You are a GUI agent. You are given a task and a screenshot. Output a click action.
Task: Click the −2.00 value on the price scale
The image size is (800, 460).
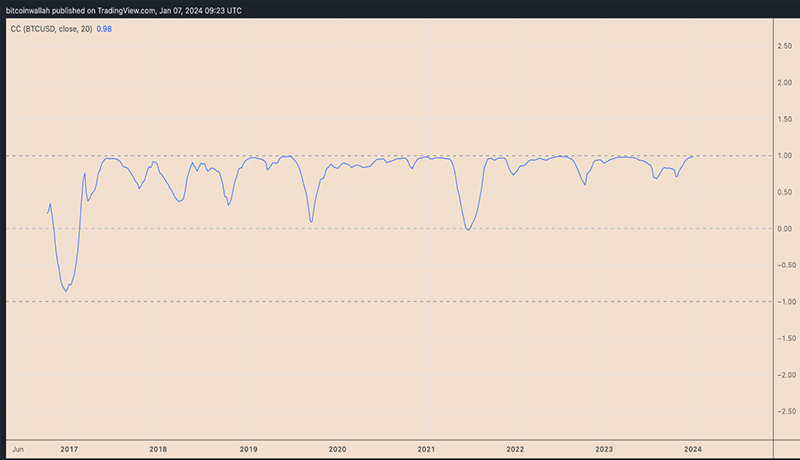point(786,375)
